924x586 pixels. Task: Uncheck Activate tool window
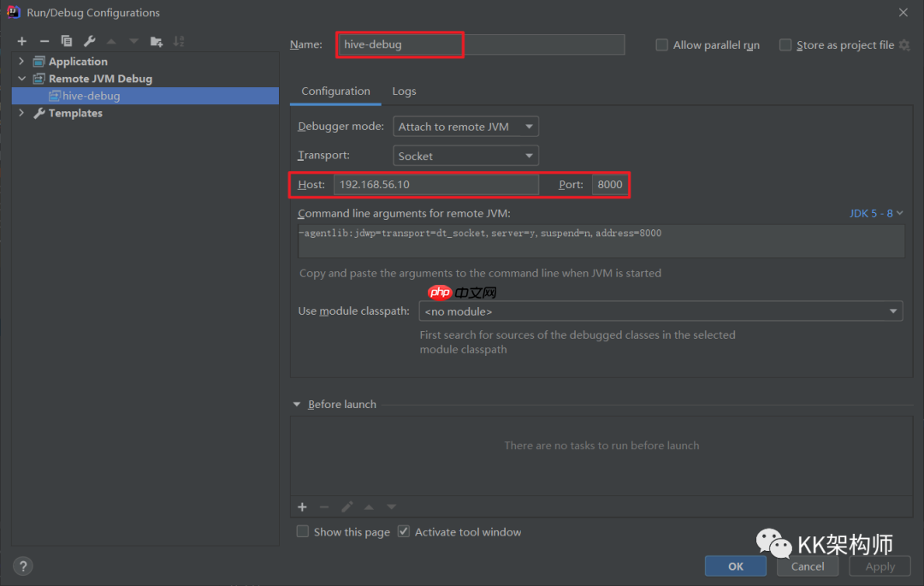point(404,532)
